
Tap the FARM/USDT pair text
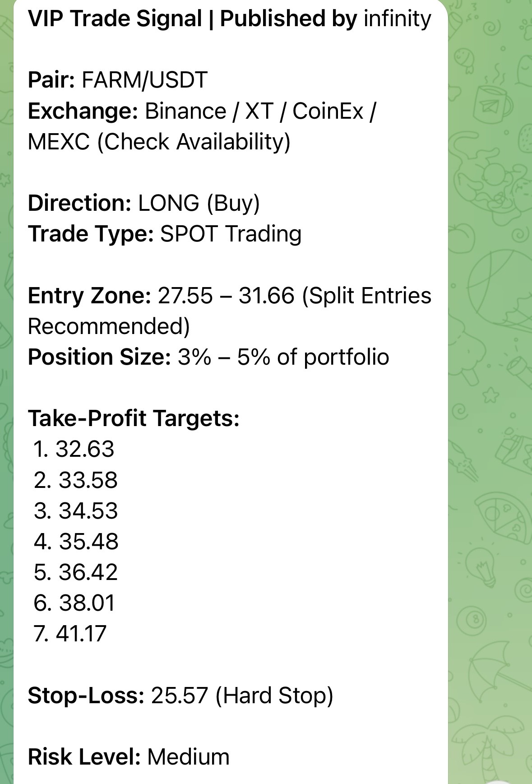(x=144, y=80)
